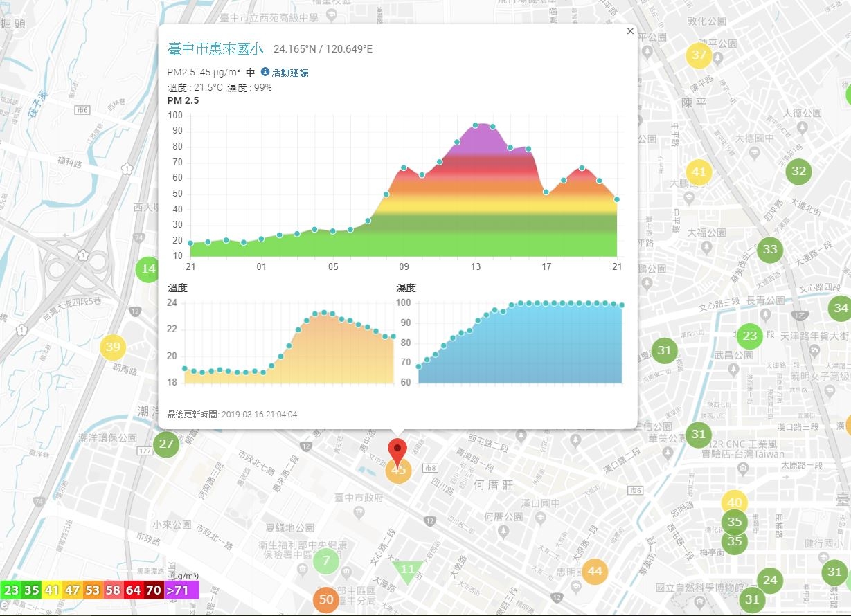Open the yellow sensor marker 39
The height and width of the screenshot is (616, 851).
pyautogui.click(x=114, y=347)
